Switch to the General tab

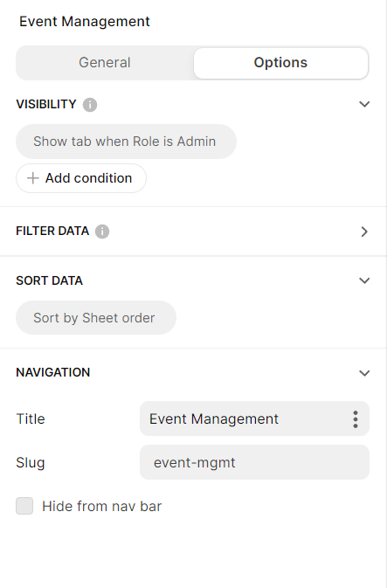click(105, 63)
